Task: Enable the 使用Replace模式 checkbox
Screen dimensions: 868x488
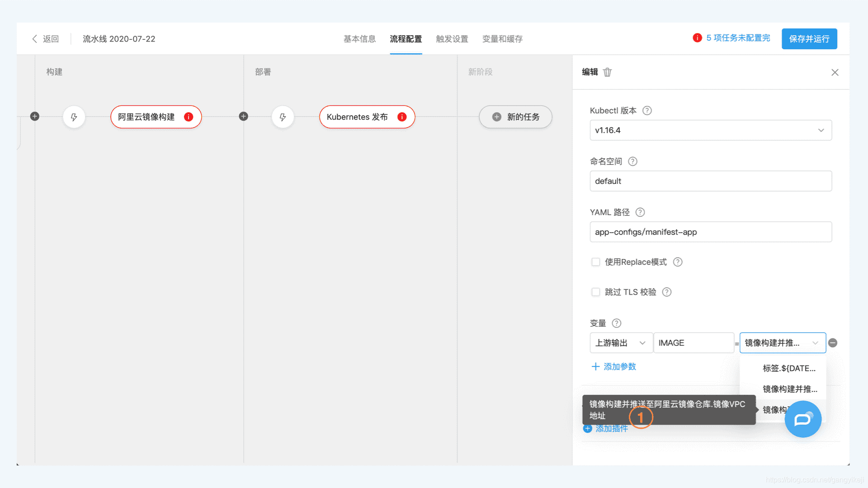Action: point(595,262)
